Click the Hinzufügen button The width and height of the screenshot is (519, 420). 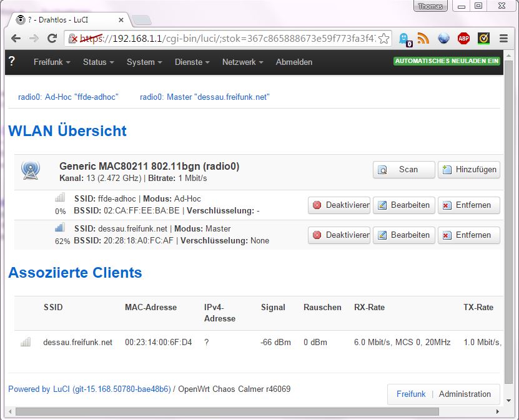[468, 170]
